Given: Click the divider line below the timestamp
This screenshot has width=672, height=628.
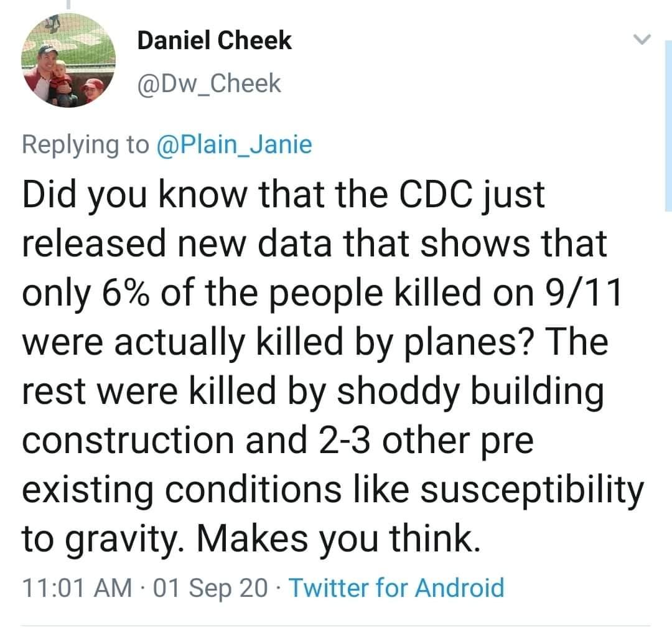Looking at the screenshot, I should [x=335, y=626].
